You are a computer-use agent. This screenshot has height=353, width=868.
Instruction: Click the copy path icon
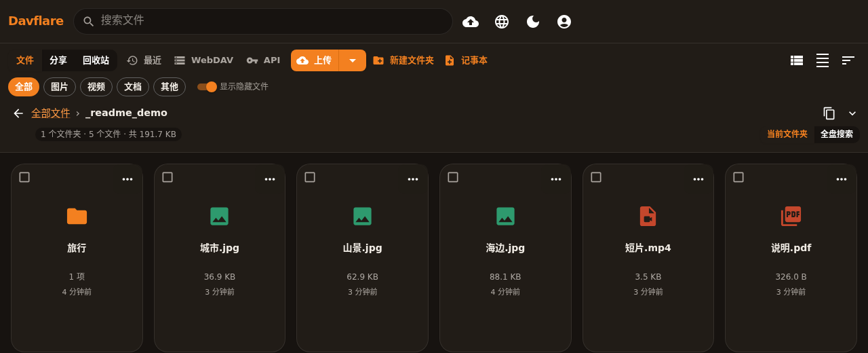point(829,113)
